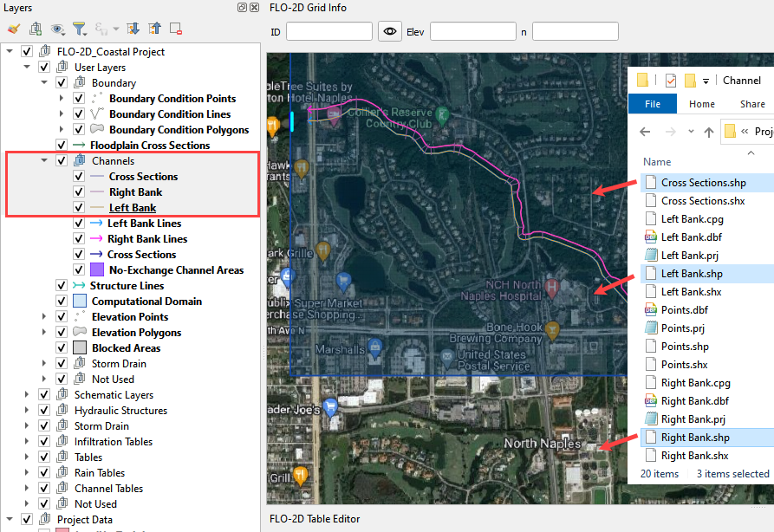
Task: Open Manage Map Themes eye icon
Action: click(x=57, y=29)
